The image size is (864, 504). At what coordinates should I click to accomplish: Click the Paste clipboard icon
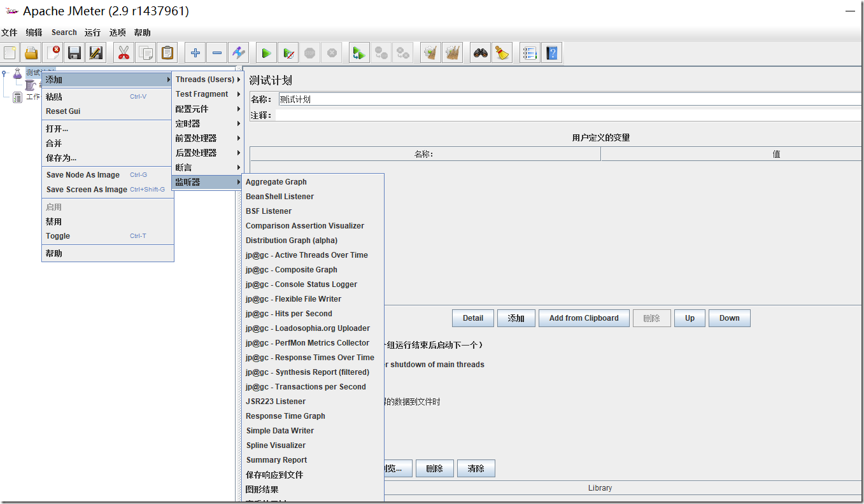coord(167,53)
